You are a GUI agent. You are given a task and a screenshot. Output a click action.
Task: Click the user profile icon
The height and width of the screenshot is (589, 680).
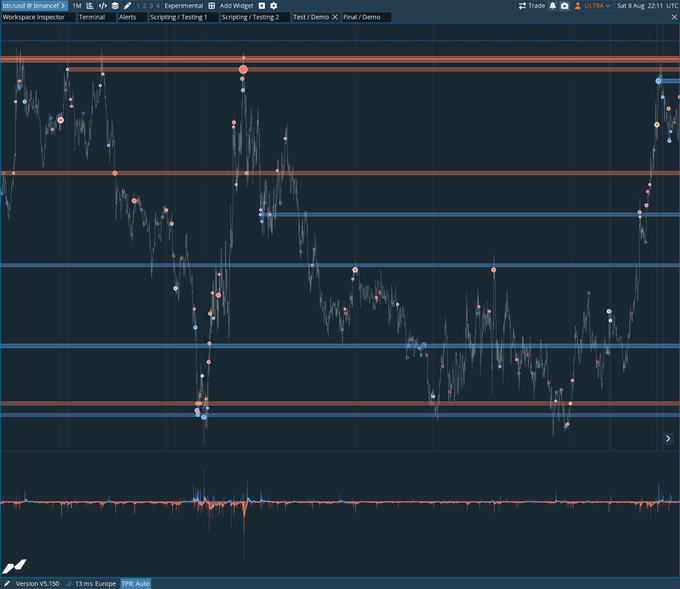click(578, 6)
